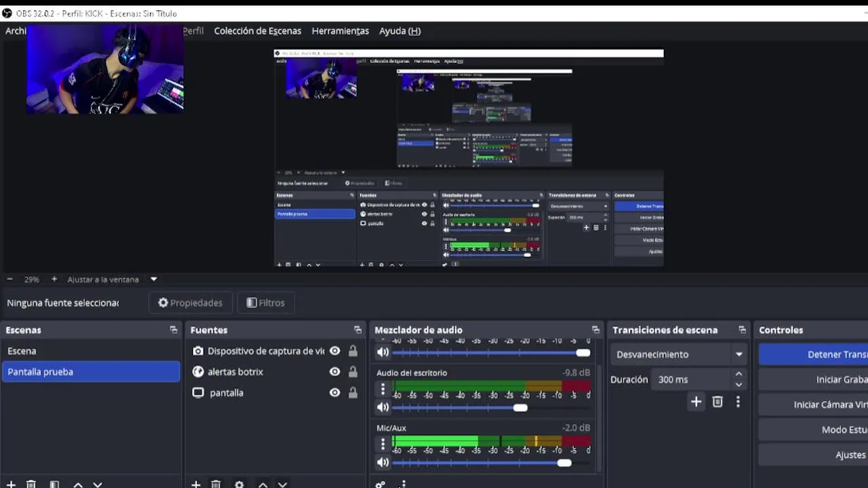
Task: Hide Dispositivo de captura de video source
Action: [x=335, y=351]
